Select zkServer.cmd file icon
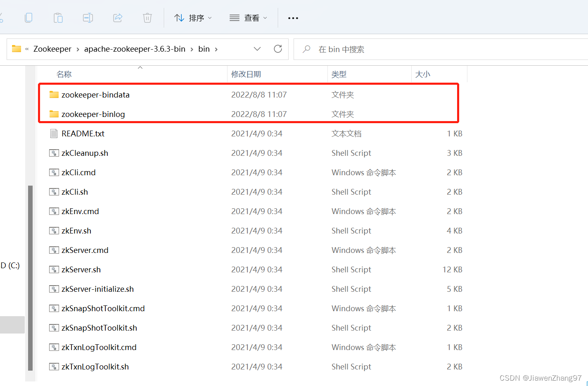This screenshot has height=386, width=588. [x=54, y=250]
